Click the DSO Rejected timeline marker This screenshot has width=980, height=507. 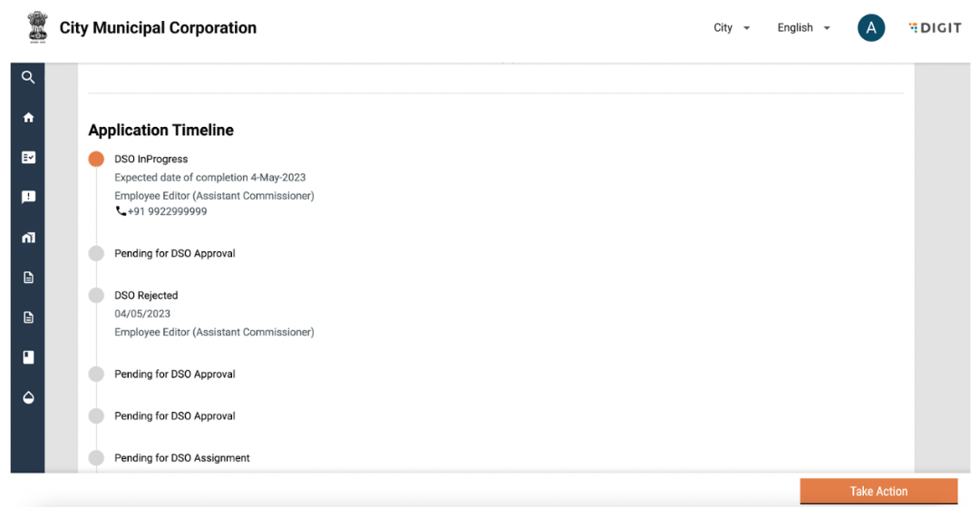[96, 296]
